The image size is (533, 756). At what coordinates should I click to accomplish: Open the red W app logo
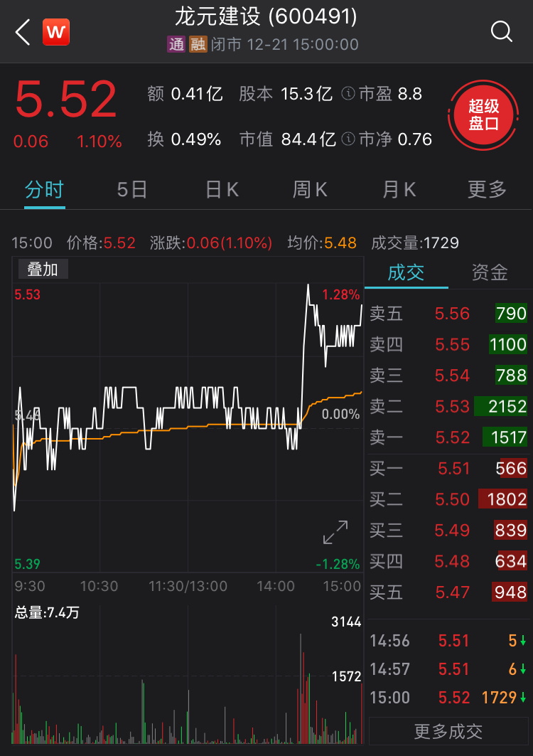click(x=56, y=32)
